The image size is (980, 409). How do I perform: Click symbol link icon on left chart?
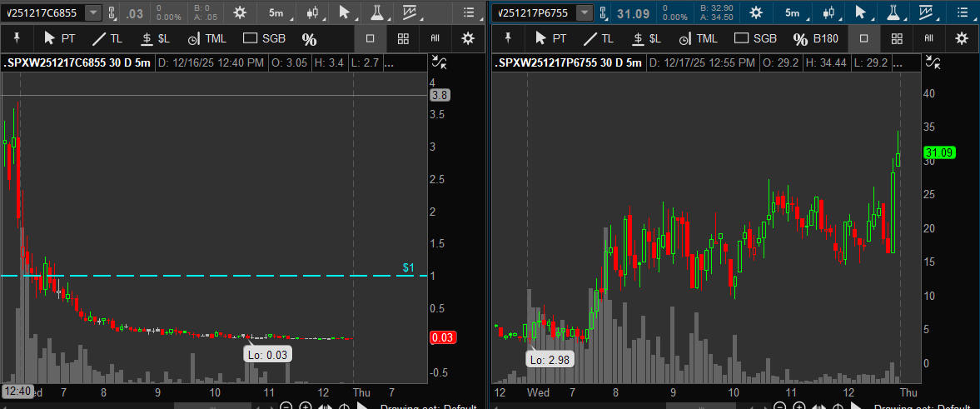(x=113, y=12)
